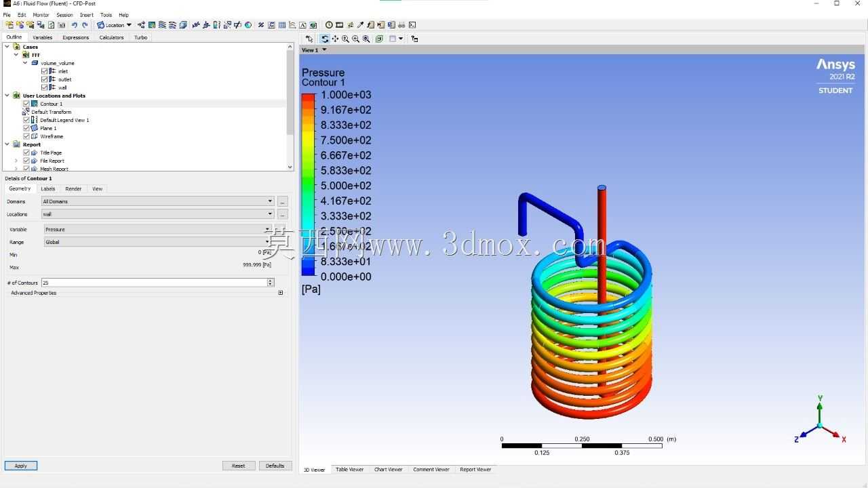Image resolution: width=868 pixels, height=488 pixels.
Task: Select the viewer selection arrow tool
Action: point(309,39)
